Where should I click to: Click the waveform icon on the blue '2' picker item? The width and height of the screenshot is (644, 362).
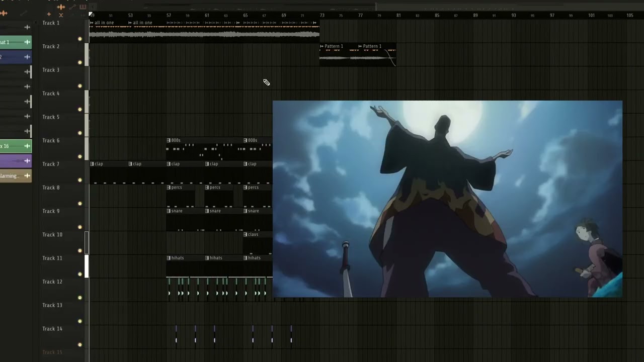(x=27, y=57)
